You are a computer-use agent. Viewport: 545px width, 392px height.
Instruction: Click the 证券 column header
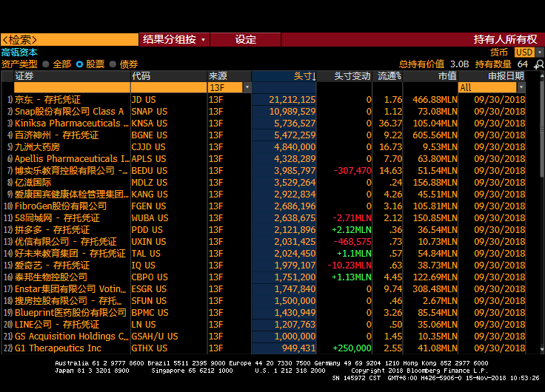point(73,76)
